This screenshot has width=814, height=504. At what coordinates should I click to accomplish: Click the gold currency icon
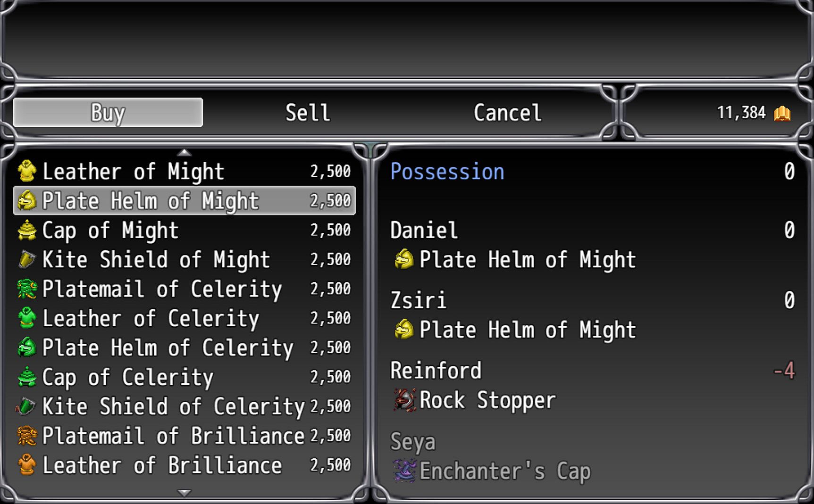[x=782, y=113]
